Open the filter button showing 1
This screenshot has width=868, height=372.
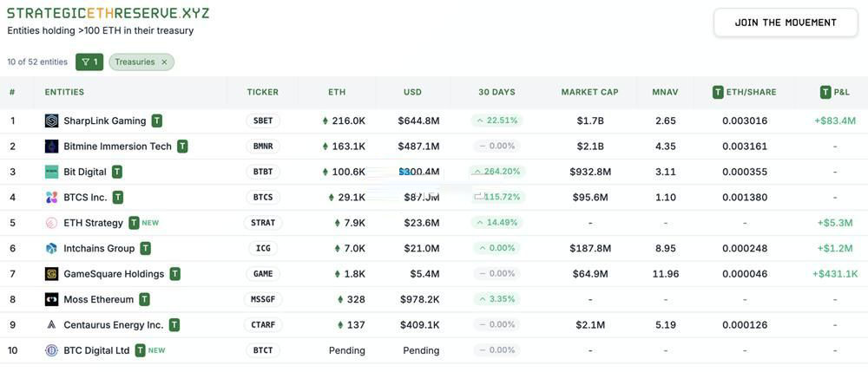(x=89, y=62)
